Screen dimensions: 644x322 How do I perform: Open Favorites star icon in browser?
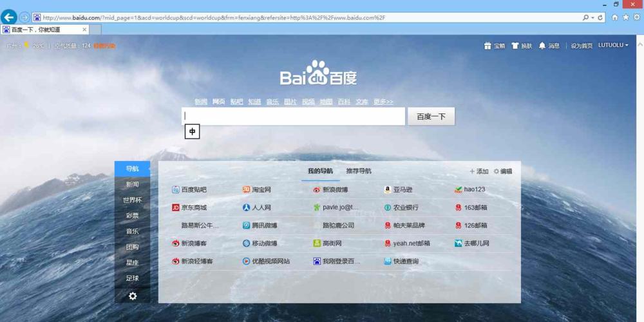[625, 17]
